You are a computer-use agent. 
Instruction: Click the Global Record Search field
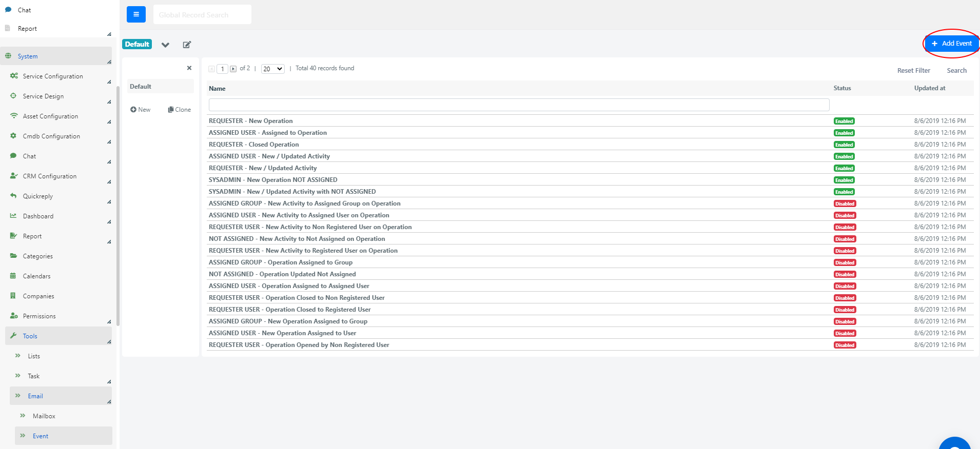[202, 14]
